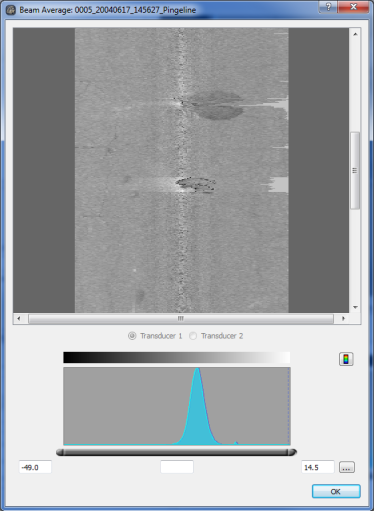The width and height of the screenshot is (374, 511).
Task: Click the horizontal scrollbar left arrow
Action: click(19, 318)
